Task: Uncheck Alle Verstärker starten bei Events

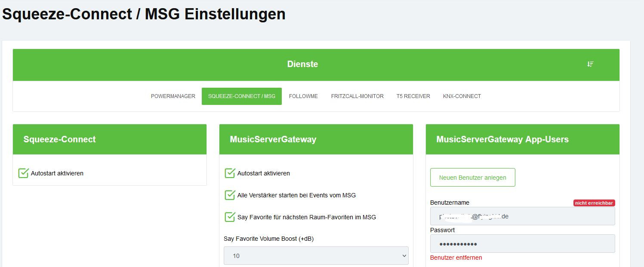Action: (x=230, y=195)
